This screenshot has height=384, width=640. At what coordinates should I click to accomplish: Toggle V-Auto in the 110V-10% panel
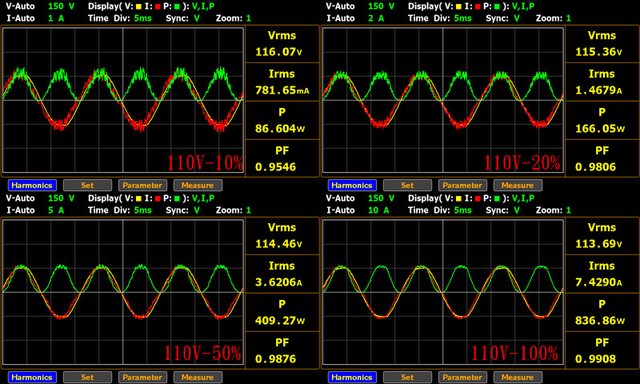(x=20, y=7)
